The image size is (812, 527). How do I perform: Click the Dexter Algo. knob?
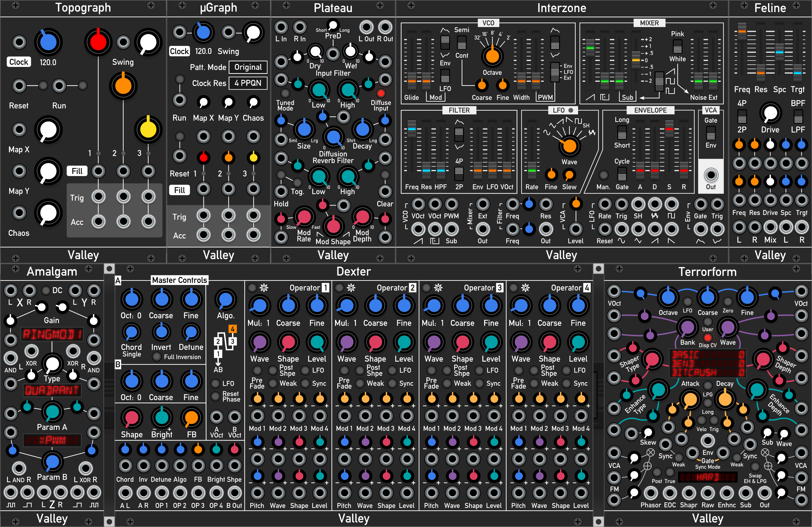click(225, 299)
